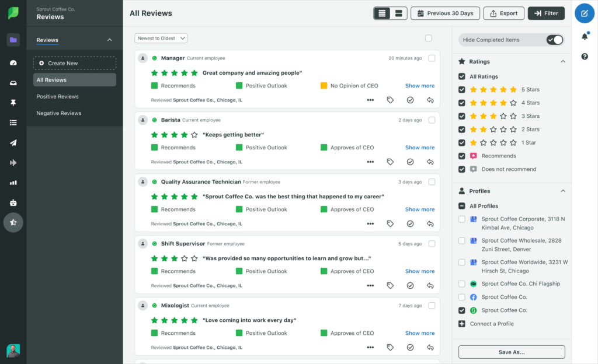The image size is (598, 364).
Task: Open the Newest to Oldest sort dropdown
Action: [x=161, y=38]
